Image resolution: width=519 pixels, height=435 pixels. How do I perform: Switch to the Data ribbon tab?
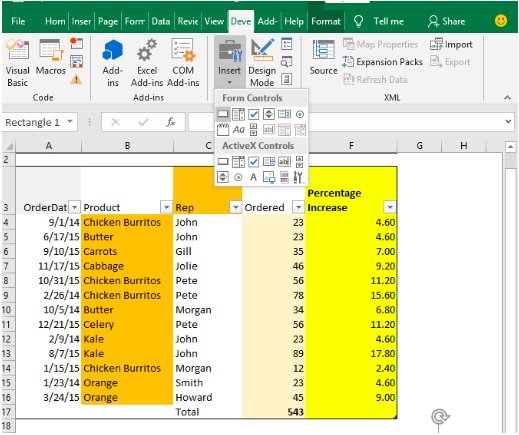pyautogui.click(x=161, y=22)
